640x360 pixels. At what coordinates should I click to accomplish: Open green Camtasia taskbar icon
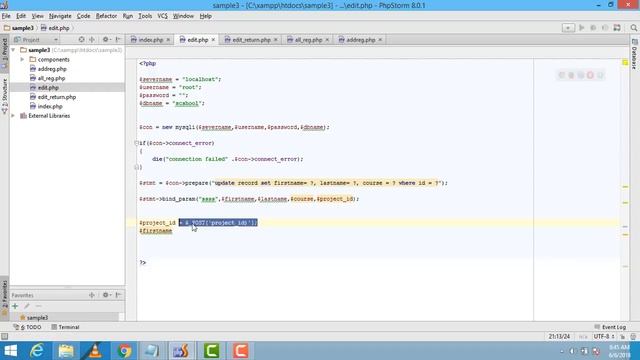211,351
